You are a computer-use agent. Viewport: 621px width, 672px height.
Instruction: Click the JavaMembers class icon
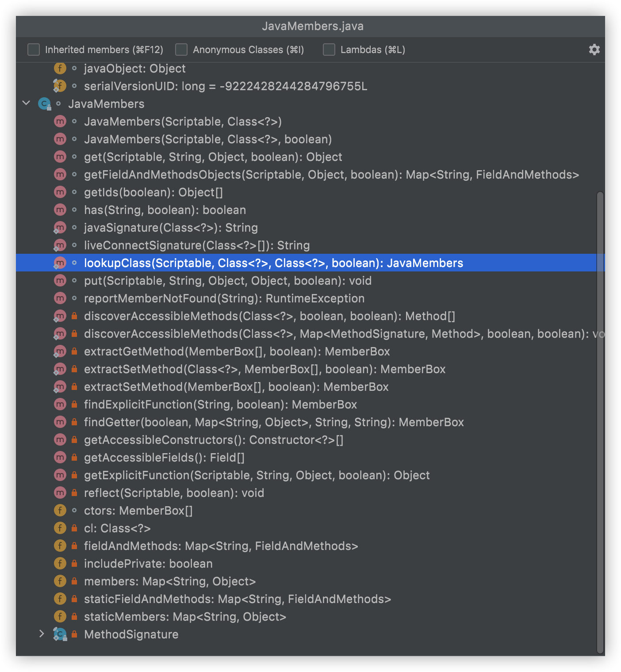[44, 104]
